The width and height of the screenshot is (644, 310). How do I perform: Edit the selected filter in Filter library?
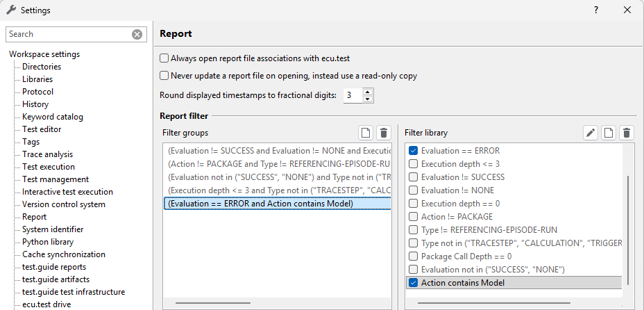point(590,133)
